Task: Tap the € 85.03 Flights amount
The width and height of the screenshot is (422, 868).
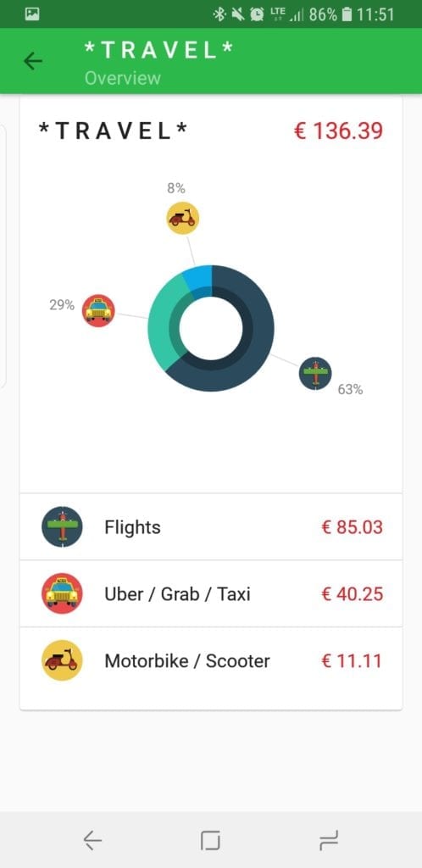Action: point(352,526)
